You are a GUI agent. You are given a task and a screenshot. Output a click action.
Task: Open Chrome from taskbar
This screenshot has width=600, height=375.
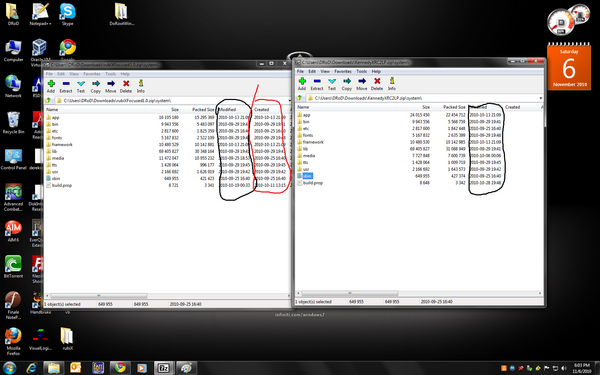[x=120, y=368]
